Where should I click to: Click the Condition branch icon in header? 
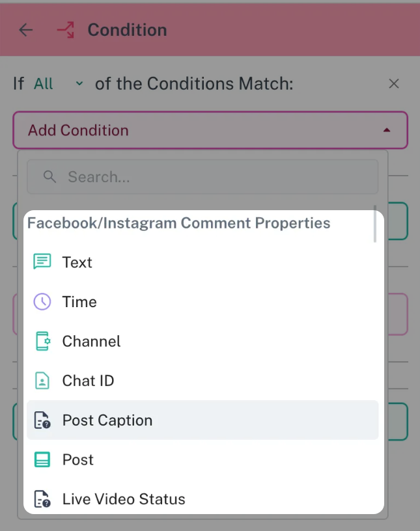[x=65, y=30]
